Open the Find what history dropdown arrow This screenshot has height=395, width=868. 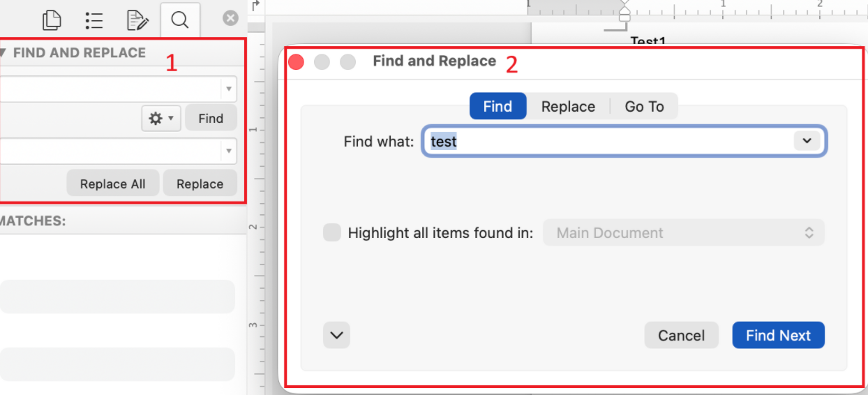tap(807, 141)
